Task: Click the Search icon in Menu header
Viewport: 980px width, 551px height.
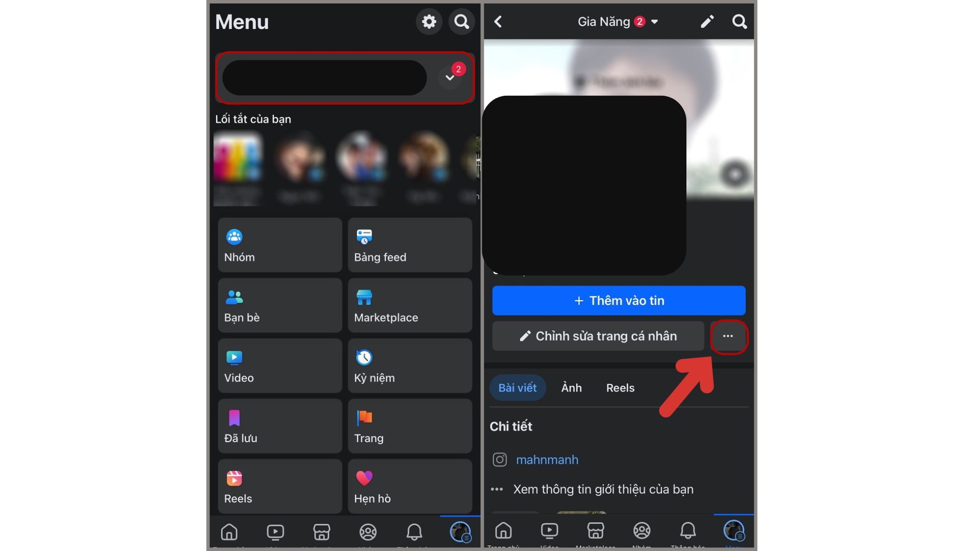Action: click(462, 21)
